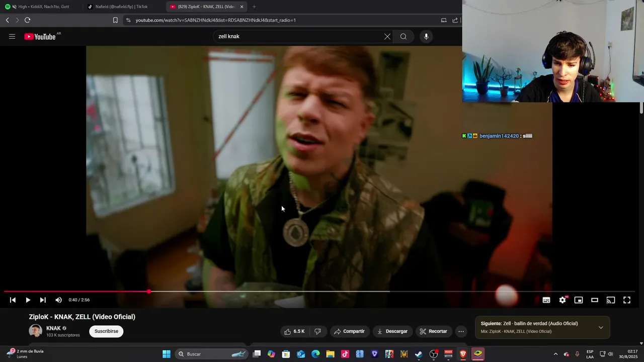Enter full screen mode
The image size is (644, 362).
(627, 300)
